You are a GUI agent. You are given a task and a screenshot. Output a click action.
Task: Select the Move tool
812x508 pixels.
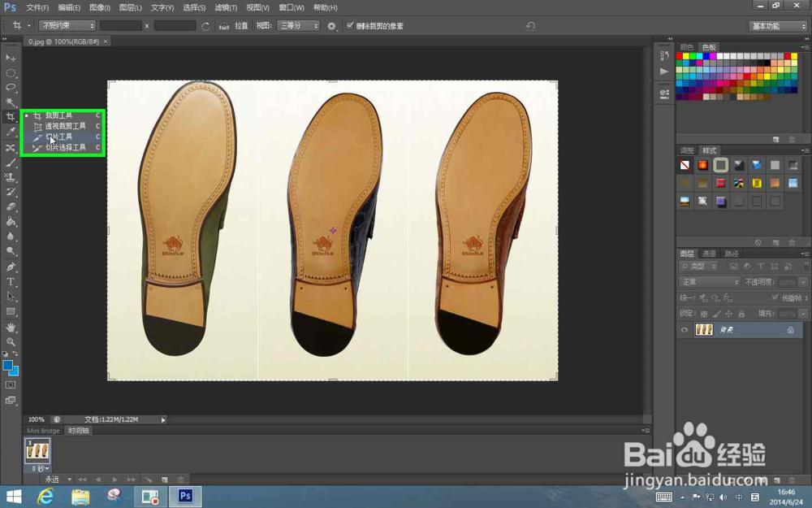[x=11, y=58]
